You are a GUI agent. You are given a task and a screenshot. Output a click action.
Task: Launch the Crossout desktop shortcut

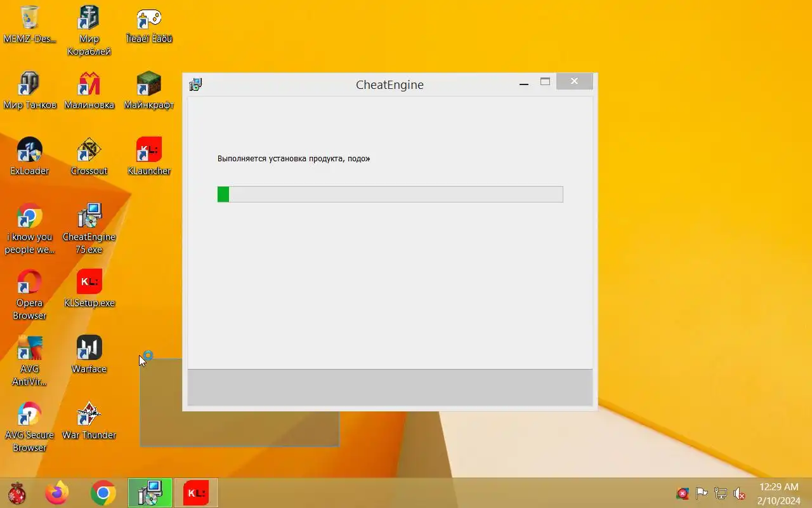(89, 156)
